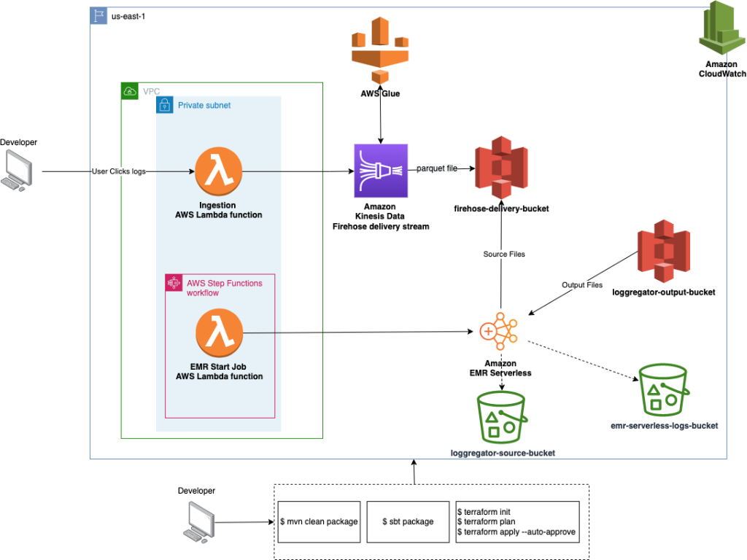
Task: Click the 'parquet file' arrow label
Action: click(x=437, y=168)
